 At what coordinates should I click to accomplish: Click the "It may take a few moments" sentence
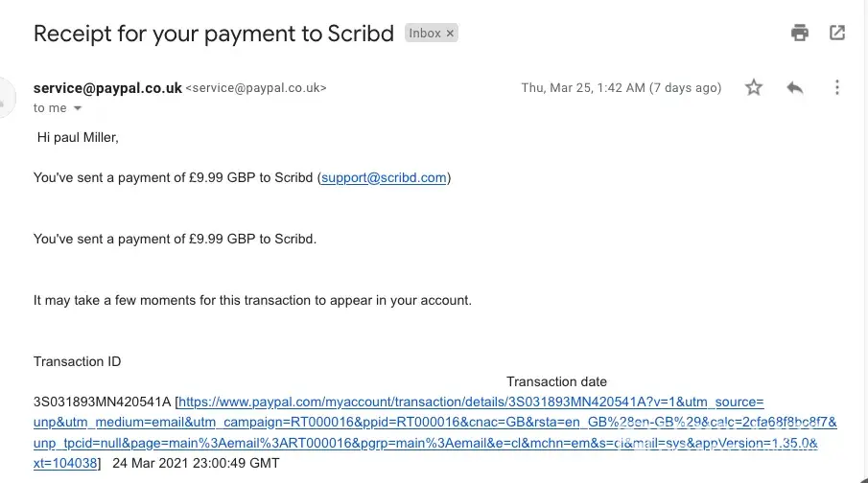[252, 300]
